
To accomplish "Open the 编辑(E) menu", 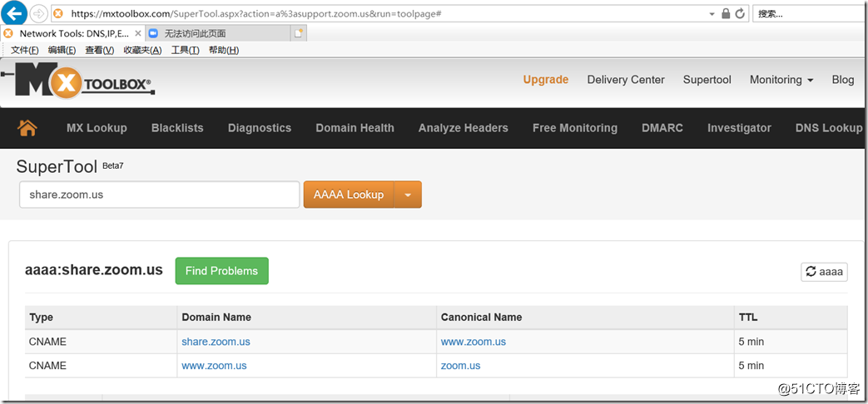I will coord(62,51).
